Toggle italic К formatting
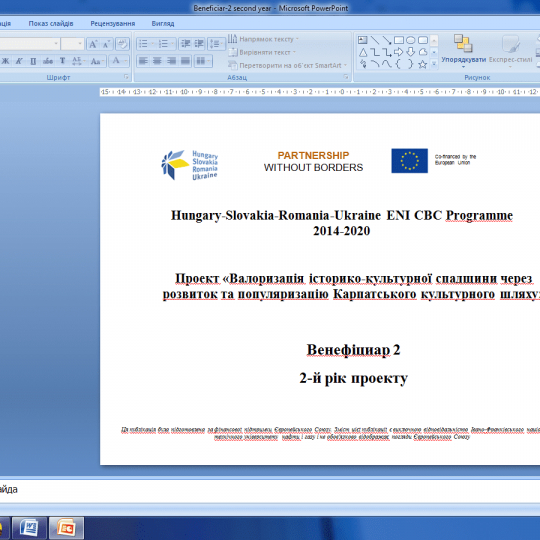Viewport: 540px width, 540px height. coord(19,61)
